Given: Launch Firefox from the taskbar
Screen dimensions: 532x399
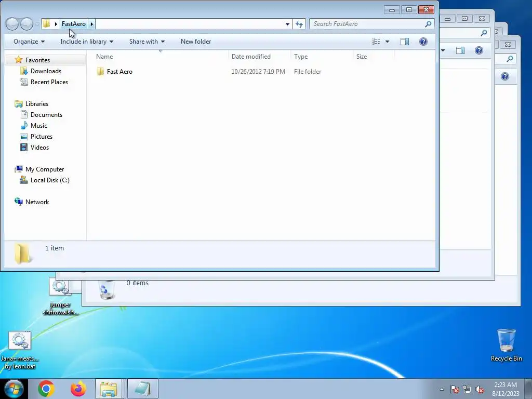Looking at the screenshot, I should pos(78,389).
